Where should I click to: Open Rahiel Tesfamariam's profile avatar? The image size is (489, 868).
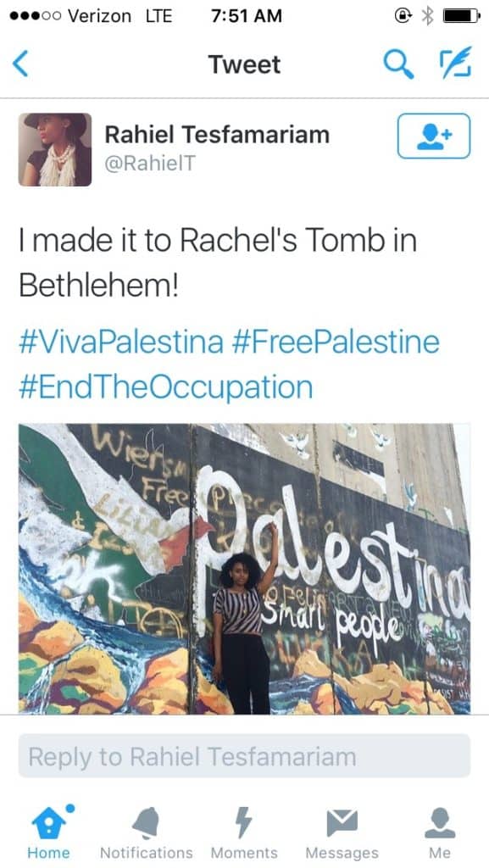tap(55, 149)
